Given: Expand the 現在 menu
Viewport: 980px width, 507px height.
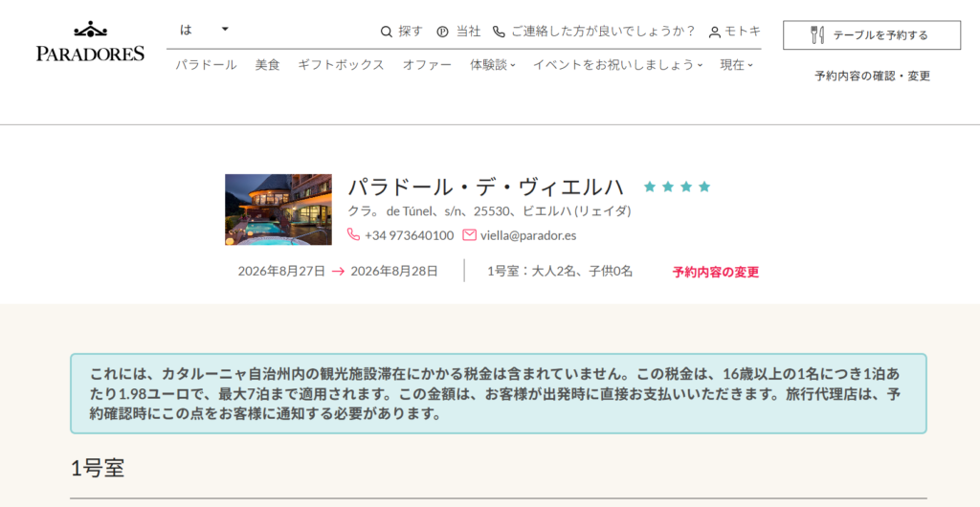Looking at the screenshot, I should click(736, 65).
